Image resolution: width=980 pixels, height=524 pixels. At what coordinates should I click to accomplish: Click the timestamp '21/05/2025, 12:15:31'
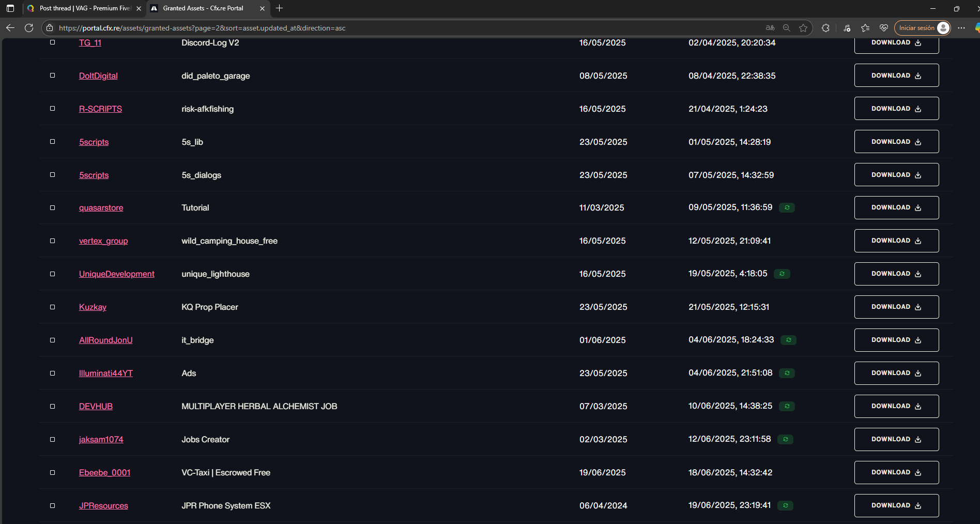729,307
